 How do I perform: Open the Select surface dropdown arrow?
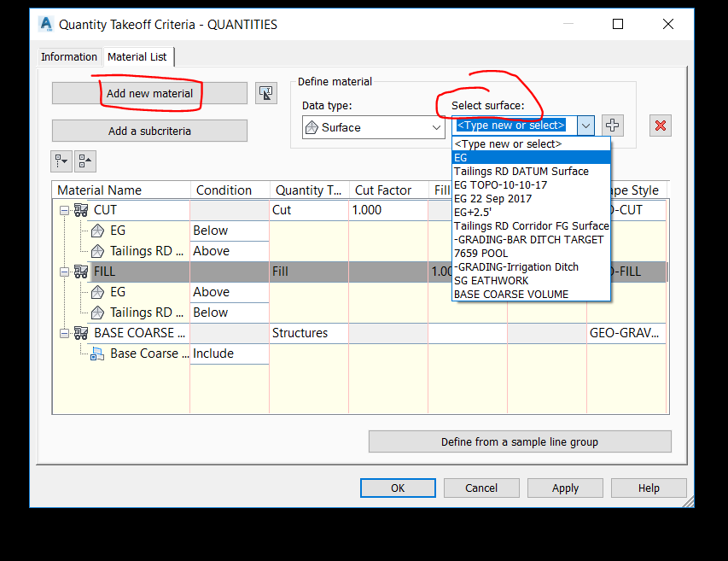tap(585, 125)
